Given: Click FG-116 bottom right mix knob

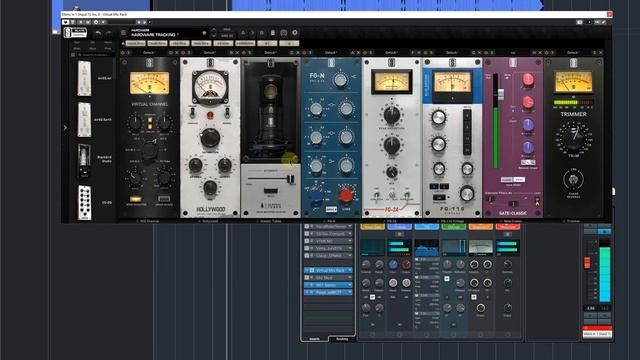Looking at the screenshot, I should pyautogui.click(x=467, y=194).
